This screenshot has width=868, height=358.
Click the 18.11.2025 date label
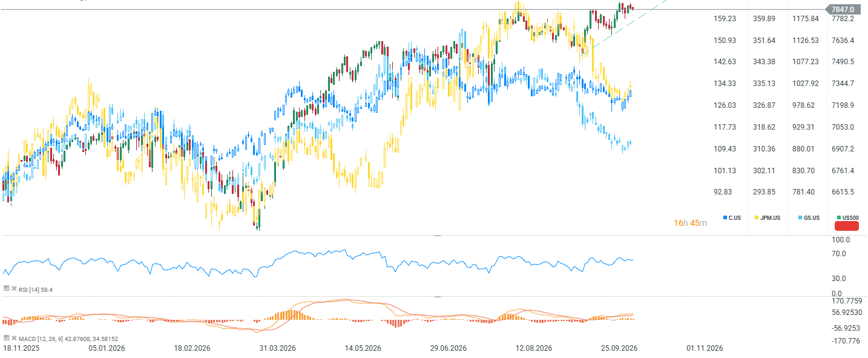[x=21, y=348]
